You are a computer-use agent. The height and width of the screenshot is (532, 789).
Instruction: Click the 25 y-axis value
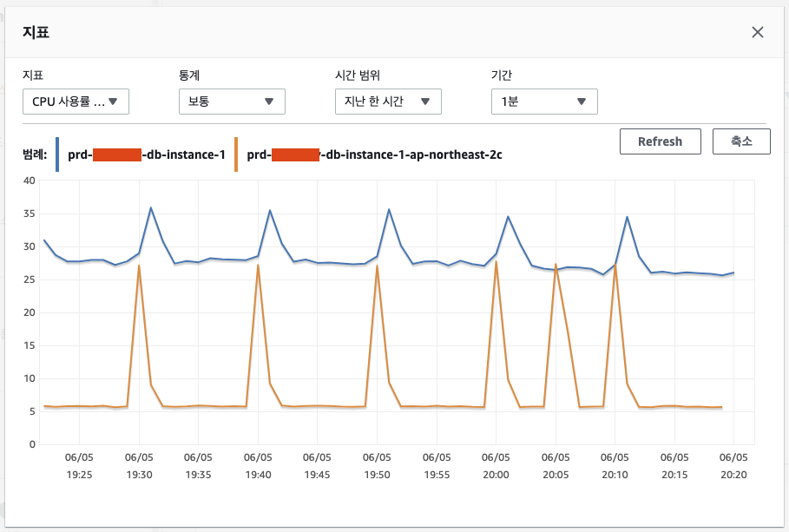30,279
